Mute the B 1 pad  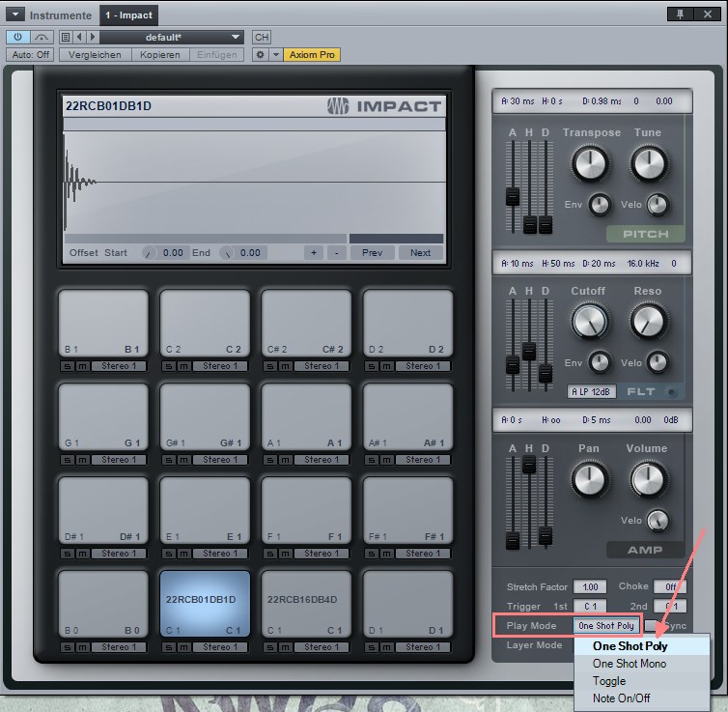tap(83, 366)
